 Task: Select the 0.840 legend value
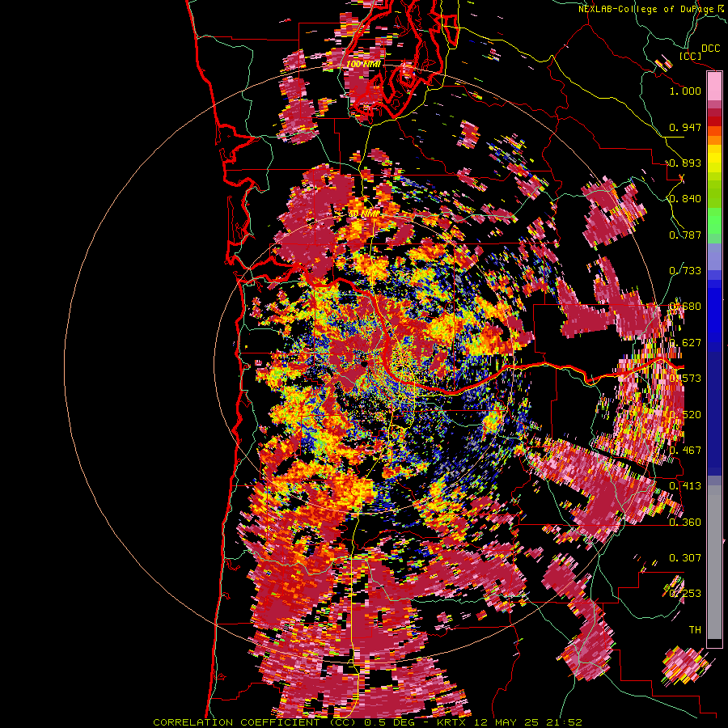(x=685, y=199)
